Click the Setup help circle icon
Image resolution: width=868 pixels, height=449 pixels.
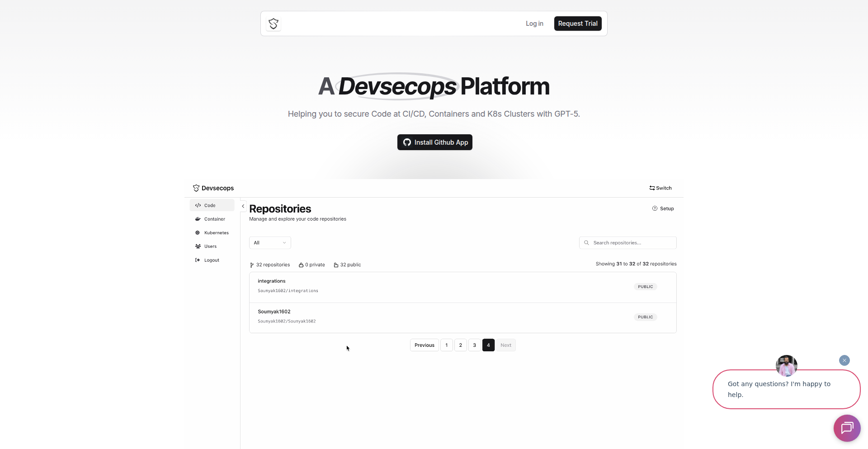655,208
